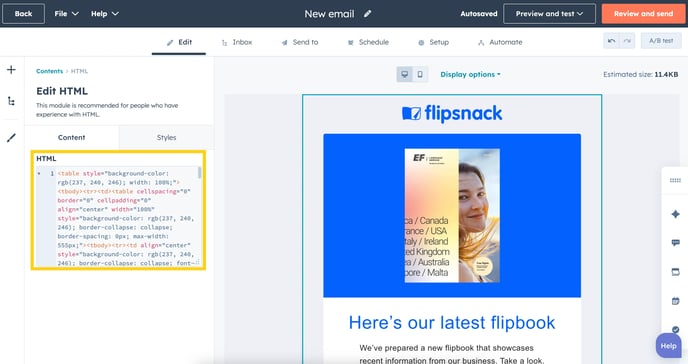This screenshot has width=688, height=364.
Task: Switch to desktop preview view
Action: [x=405, y=74]
